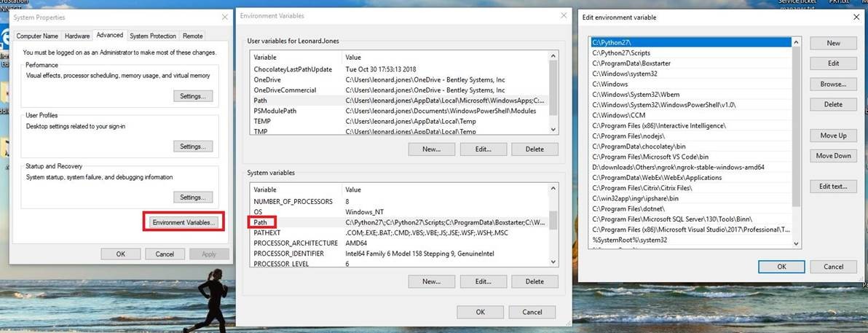Click the path list's scroll down arrow
868x333 pixels.
click(x=796, y=244)
